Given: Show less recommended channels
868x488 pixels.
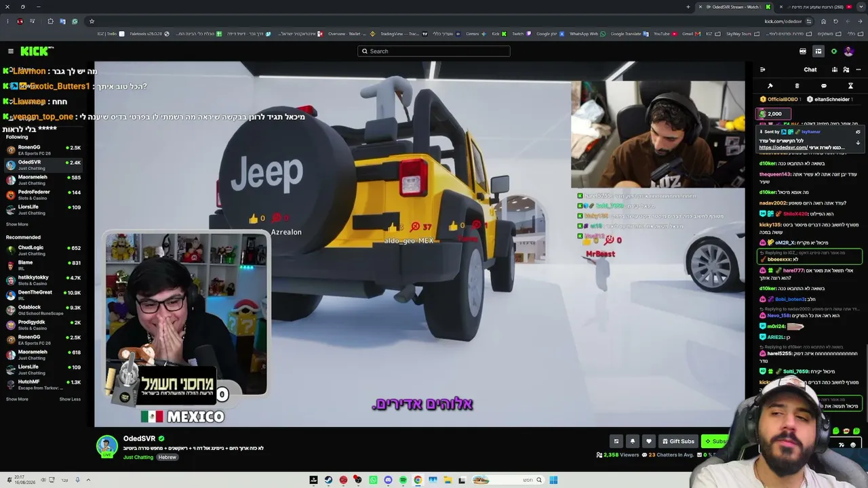Looking at the screenshot, I should [70, 399].
